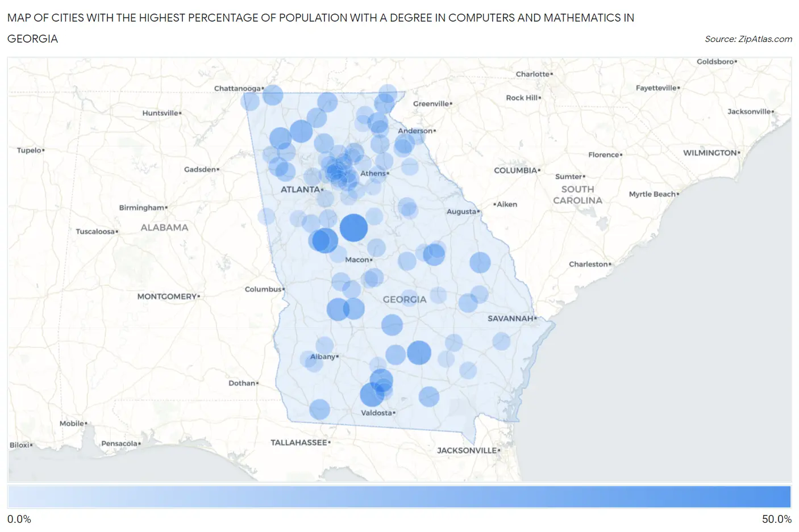
Task: Click the Chattanooga city label
Action: (238, 89)
